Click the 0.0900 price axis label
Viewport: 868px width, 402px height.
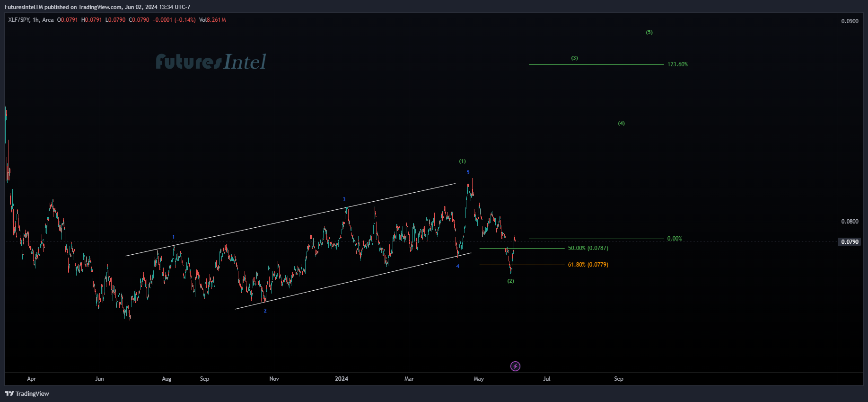click(850, 21)
